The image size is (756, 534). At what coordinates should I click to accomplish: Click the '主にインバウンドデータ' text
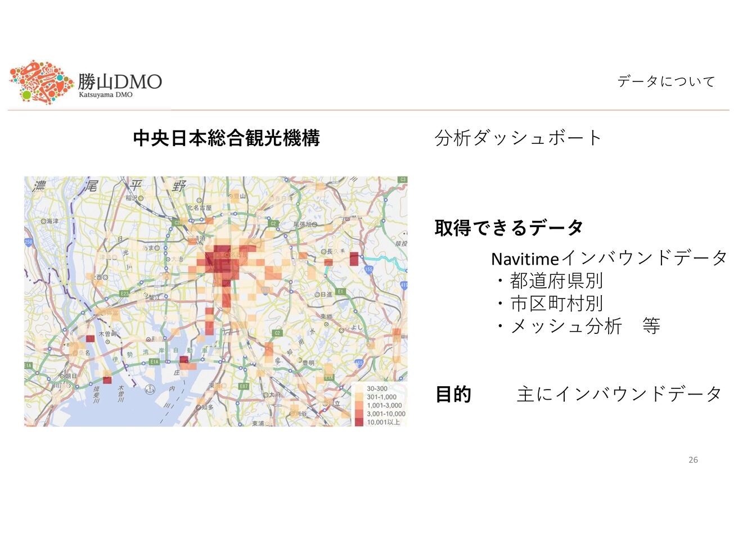619,394
